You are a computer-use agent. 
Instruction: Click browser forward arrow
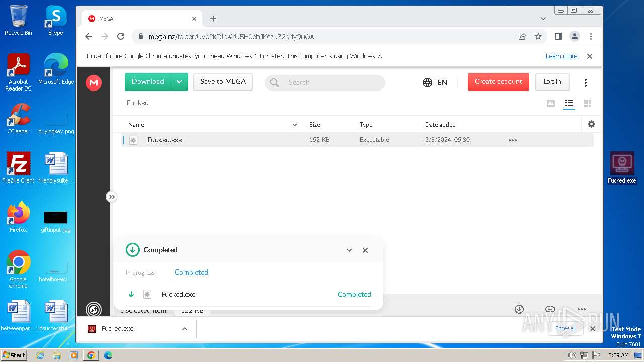click(105, 36)
